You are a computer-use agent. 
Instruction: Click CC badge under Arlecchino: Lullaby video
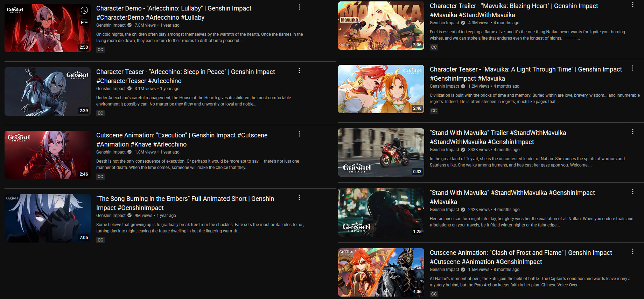point(100,50)
